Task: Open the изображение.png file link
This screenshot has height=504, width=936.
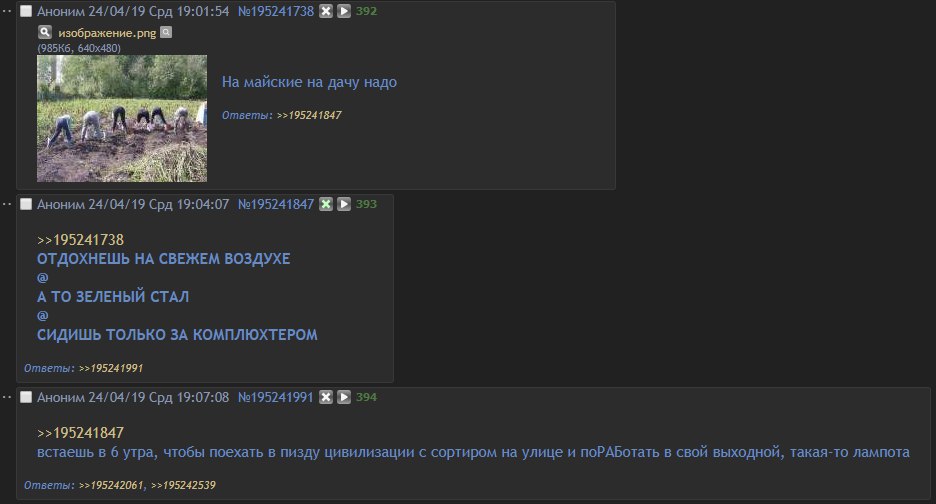Action: (x=107, y=33)
